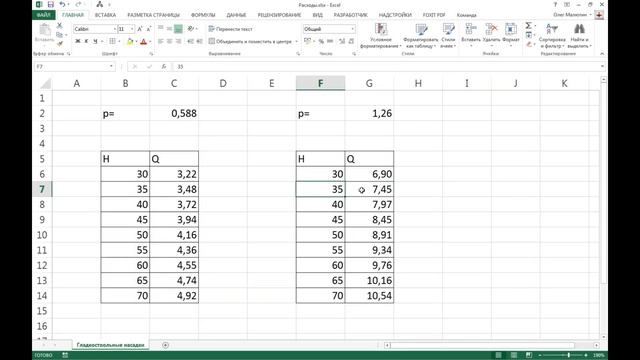Click the Save icon in quick access toolbar
The width and height of the screenshot is (640, 360).
(x=51, y=4)
